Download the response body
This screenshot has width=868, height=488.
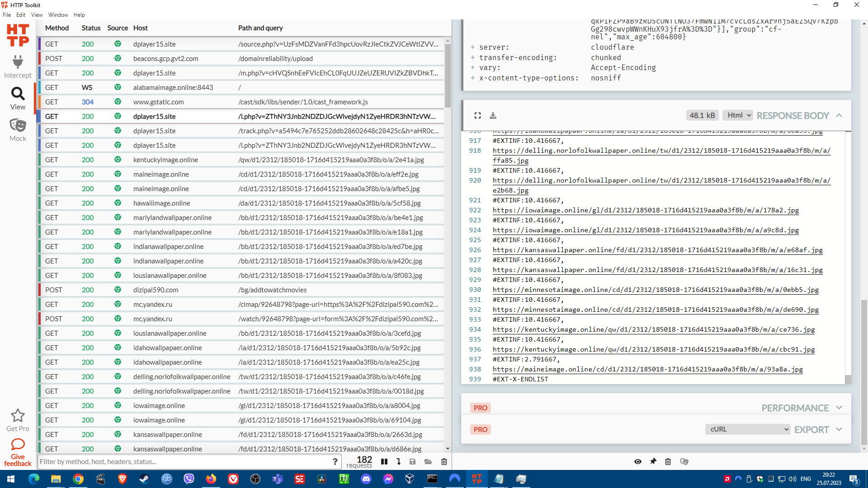tap(493, 116)
